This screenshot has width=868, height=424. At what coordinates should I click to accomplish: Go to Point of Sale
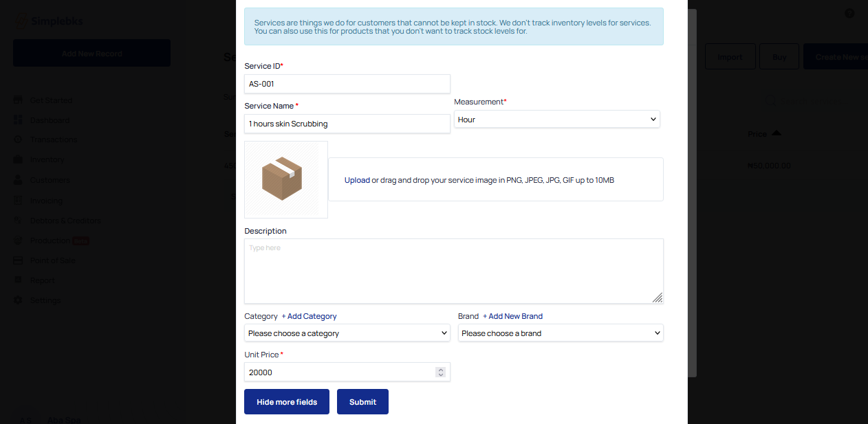click(53, 260)
